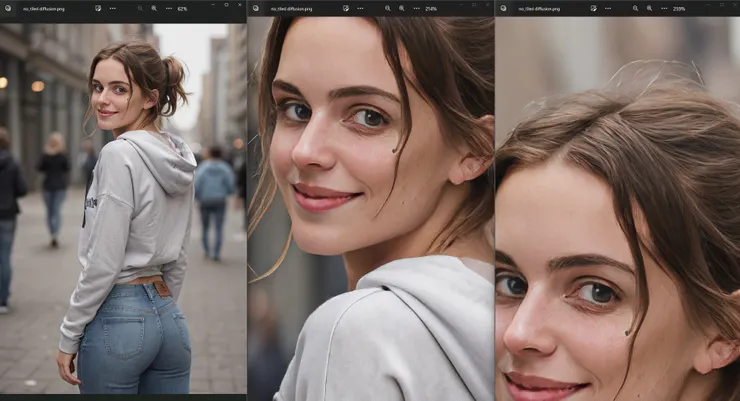Expand the ellipsis menu left of the 62% label
The width and height of the screenshot is (740, 401).
(167, 8)
